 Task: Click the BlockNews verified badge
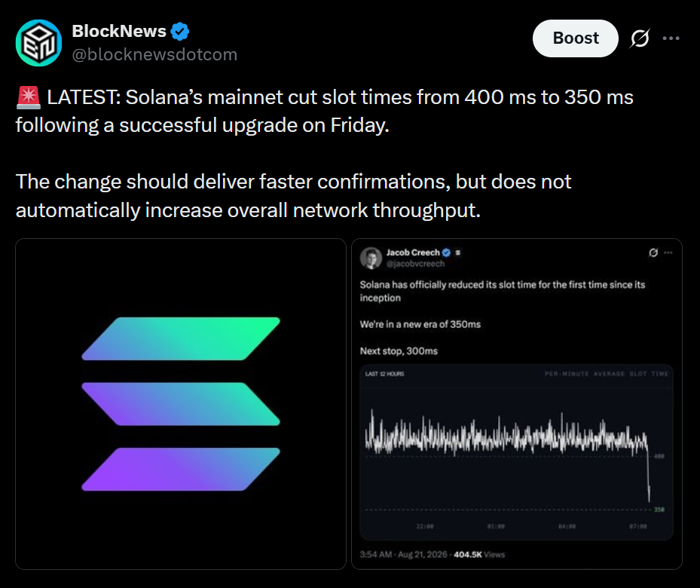coord(180,31)
